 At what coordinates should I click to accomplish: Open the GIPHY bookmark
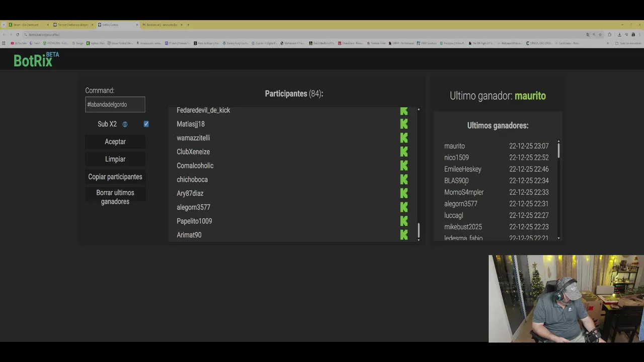pyautogui.click(x=401, y=43)
